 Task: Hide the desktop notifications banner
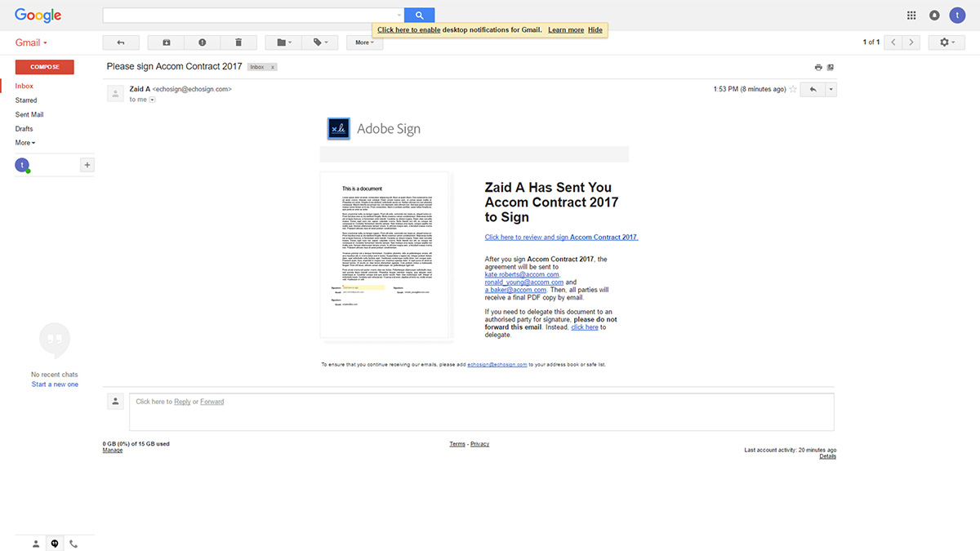coord(595,30)
